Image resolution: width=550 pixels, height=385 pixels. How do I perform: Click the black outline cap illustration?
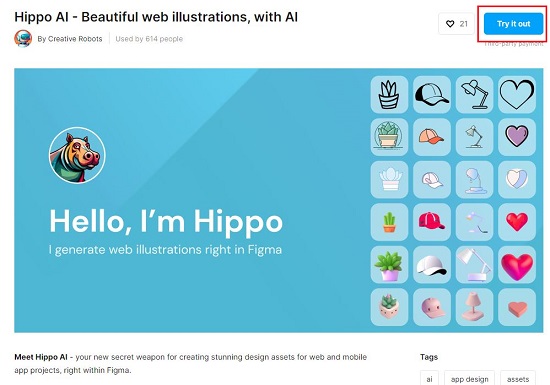432,94
